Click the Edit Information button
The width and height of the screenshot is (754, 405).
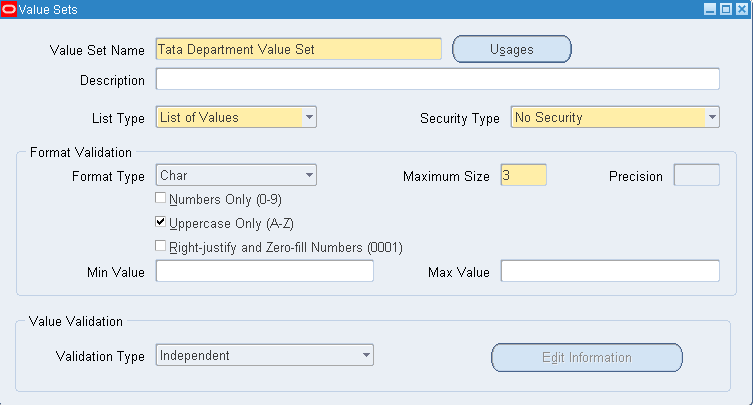coord(586,357)
